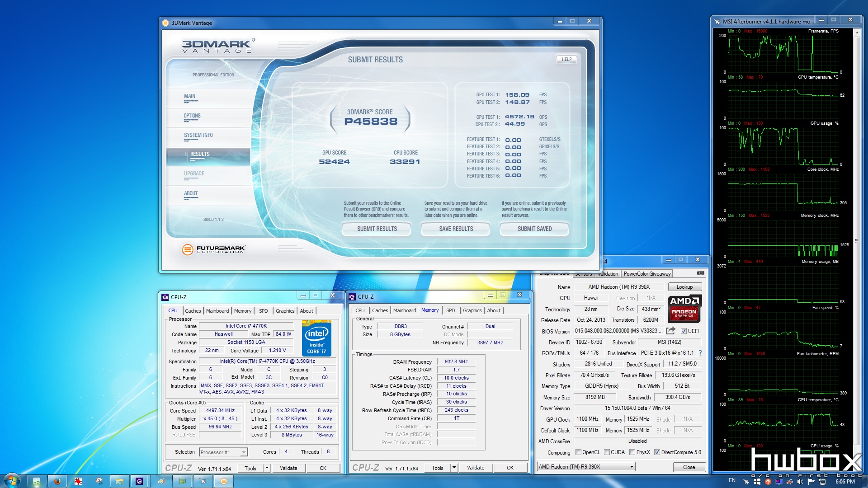Click the Core Speed value 4497.34 MHz
This screenshot has width=868, height=488.
[220, 411]
